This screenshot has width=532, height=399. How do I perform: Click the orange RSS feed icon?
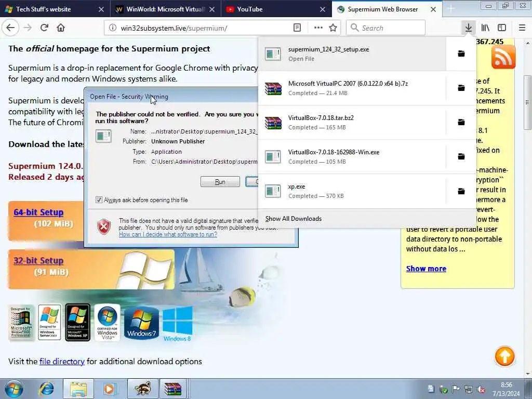[503, 57]
